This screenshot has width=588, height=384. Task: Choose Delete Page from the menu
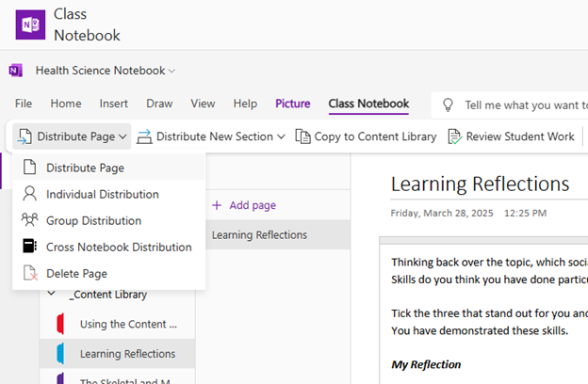click(108, 274)
